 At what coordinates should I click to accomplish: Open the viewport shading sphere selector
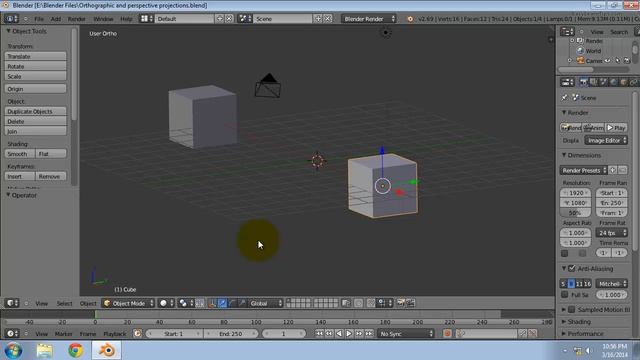tap(166, 303)
